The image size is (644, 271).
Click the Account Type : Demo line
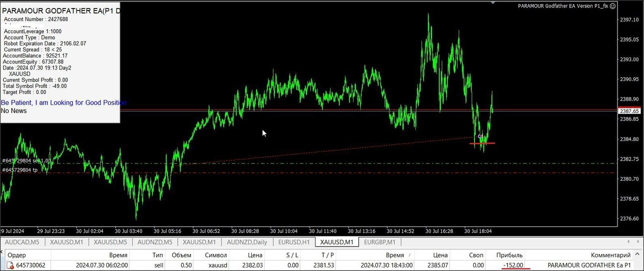pos(29,37)
